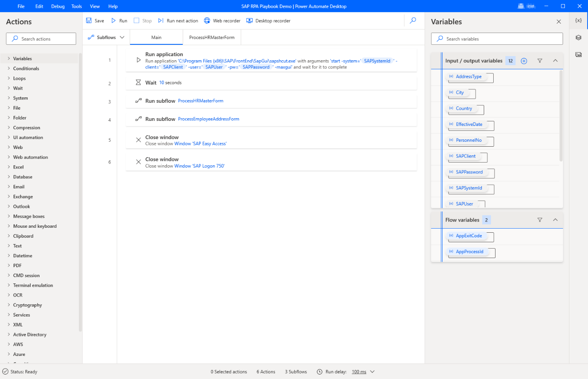Open the File menu

21,6
